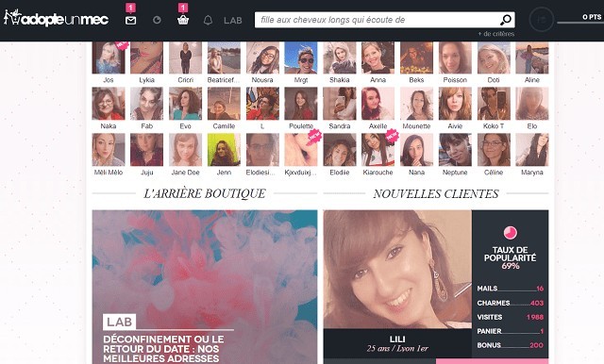
Task: Open Axelle's profile thumbnail
Action: pyautogui.click(x=377, y=104)
